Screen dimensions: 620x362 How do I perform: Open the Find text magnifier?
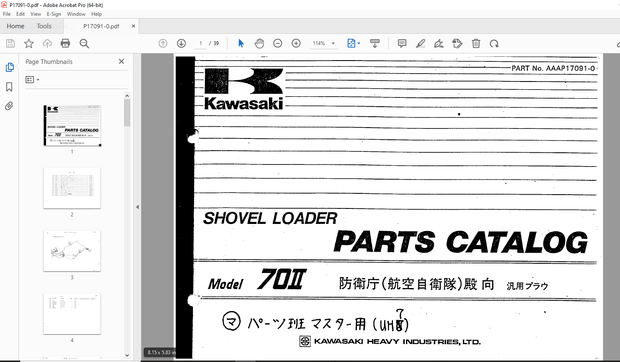[84, 43]
